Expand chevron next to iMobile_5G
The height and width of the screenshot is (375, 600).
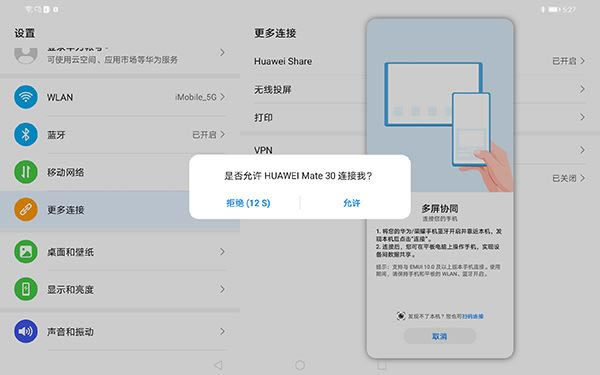pyautogui.click(x=222, y=97)
